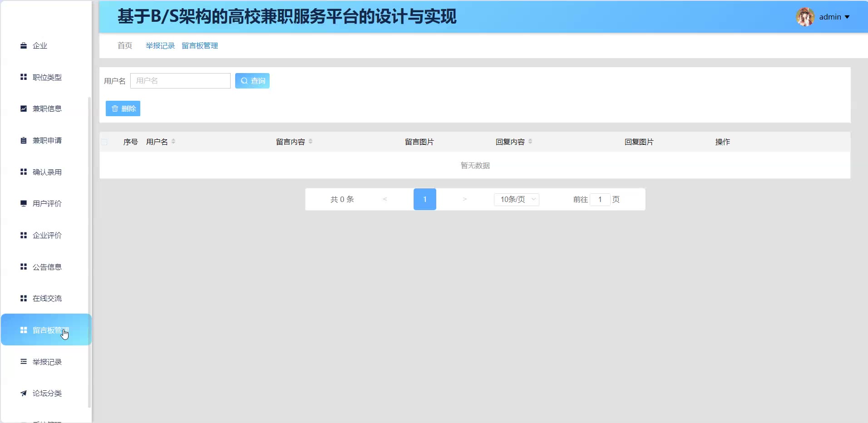Sort the table by 回复内容 column
Viewport: 868px width, 423px height.
pos(530,142)
